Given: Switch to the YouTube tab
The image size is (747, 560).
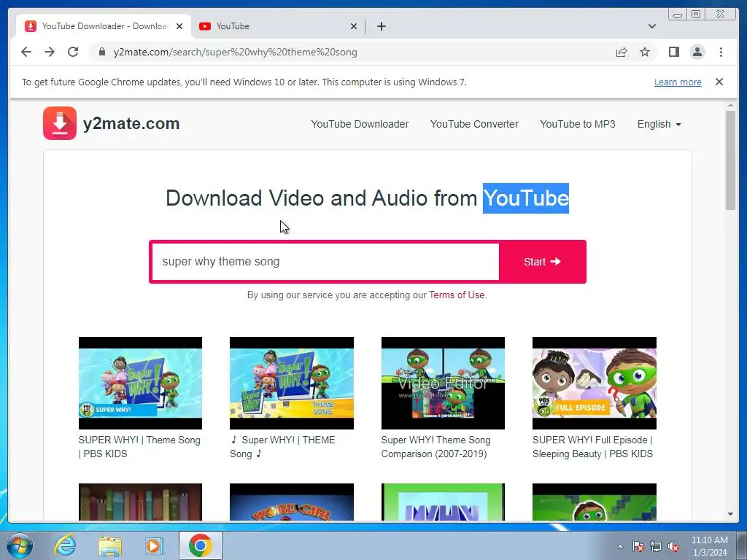Looking at the screenshot, I should [279, 26].
